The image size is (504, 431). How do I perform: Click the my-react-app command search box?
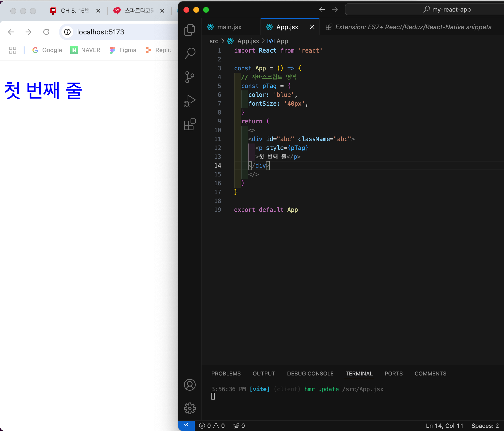click(x=447, y=10)
